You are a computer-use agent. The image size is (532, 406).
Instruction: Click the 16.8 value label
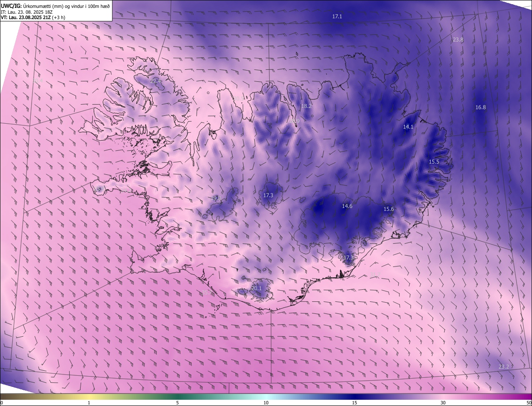480,108
